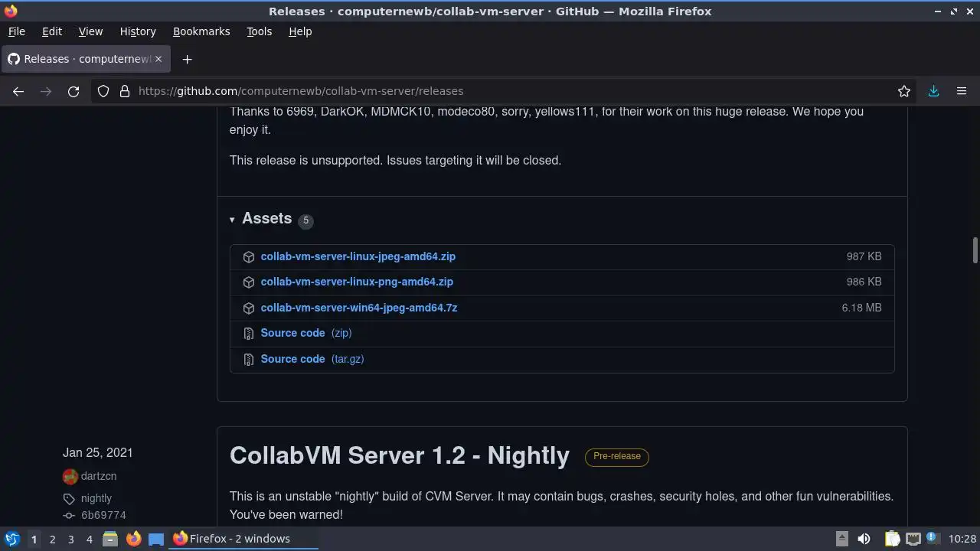
Task: Download collab-vm-server-win64-jpeg-amd64.7z
Action: point(359,308)
